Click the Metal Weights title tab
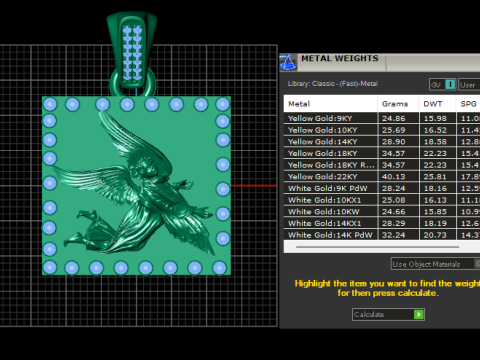 click(340, 59)
